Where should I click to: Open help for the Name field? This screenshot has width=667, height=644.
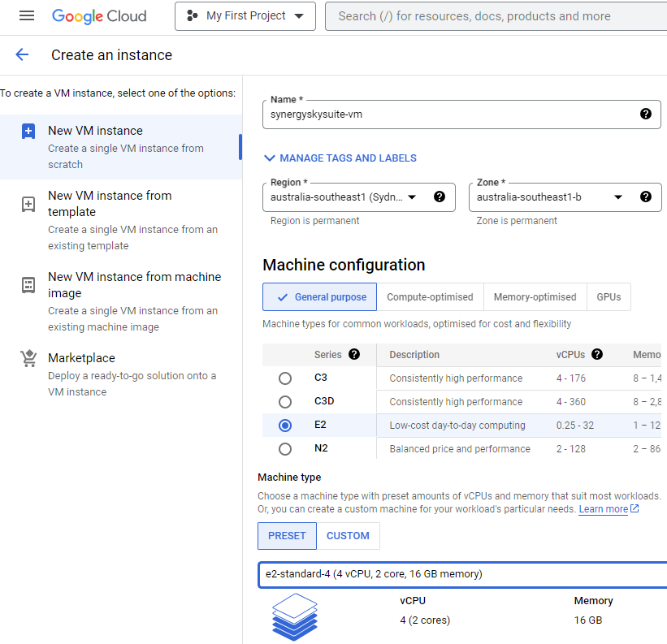point(645,114)
